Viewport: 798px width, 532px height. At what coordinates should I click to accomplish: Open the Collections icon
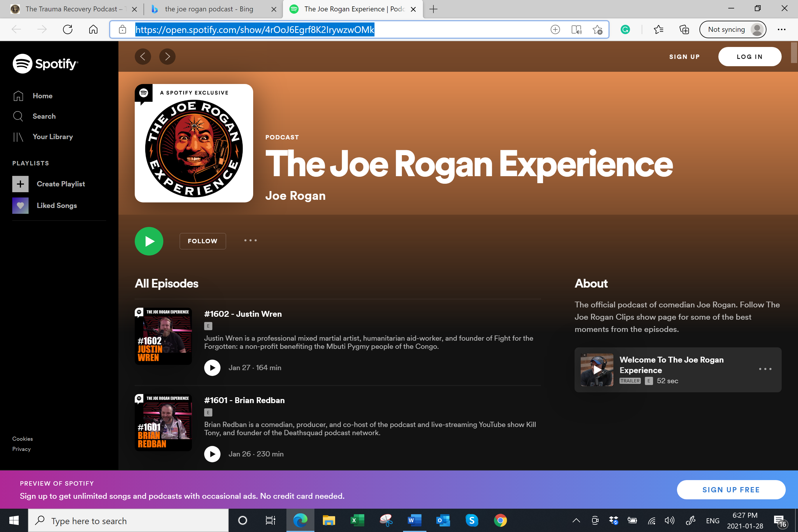pos(684,29)
